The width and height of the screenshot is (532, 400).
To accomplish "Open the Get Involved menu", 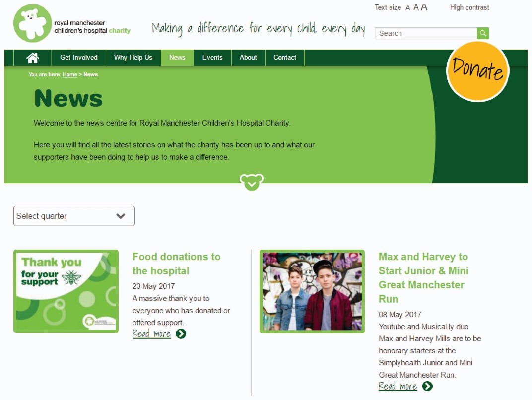I will tap(79, 58).
